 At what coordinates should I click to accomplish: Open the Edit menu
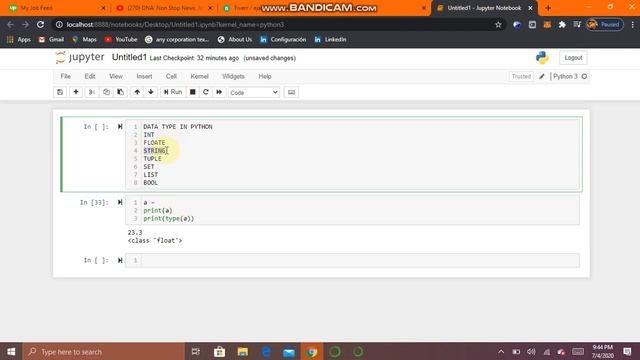tap(90, 76)
